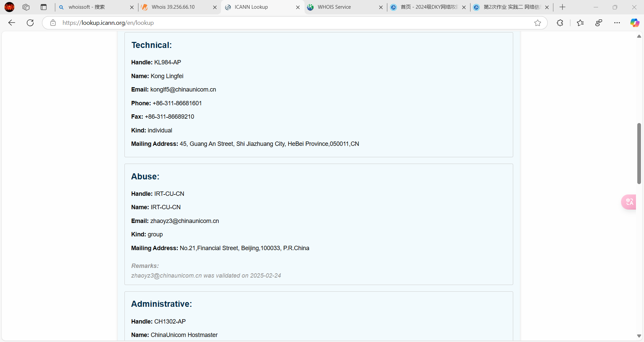Click the phone number +86-311-86681601
Screen dimensions: 644x342
click(x=177, y=103)
